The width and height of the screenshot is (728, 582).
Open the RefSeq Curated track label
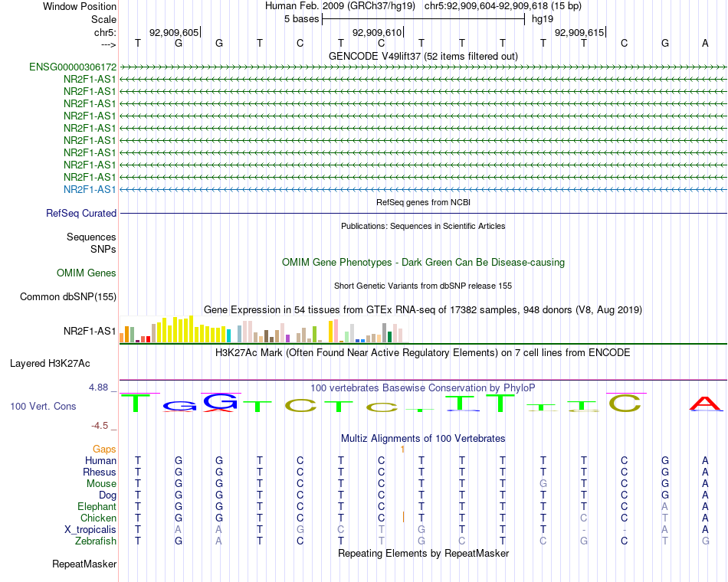(x=81, y=213)
